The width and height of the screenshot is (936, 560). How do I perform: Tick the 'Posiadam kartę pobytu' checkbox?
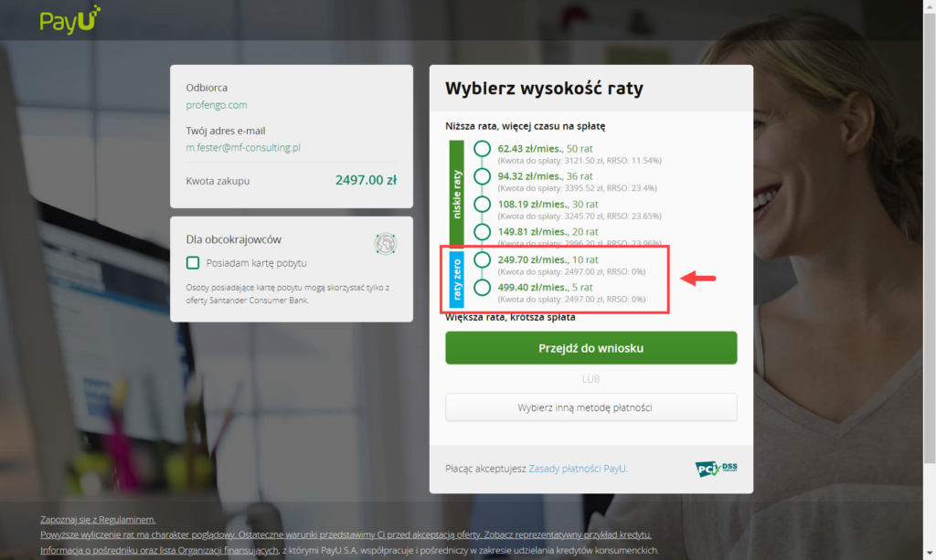pyautogui.click(x=193, y=263)
